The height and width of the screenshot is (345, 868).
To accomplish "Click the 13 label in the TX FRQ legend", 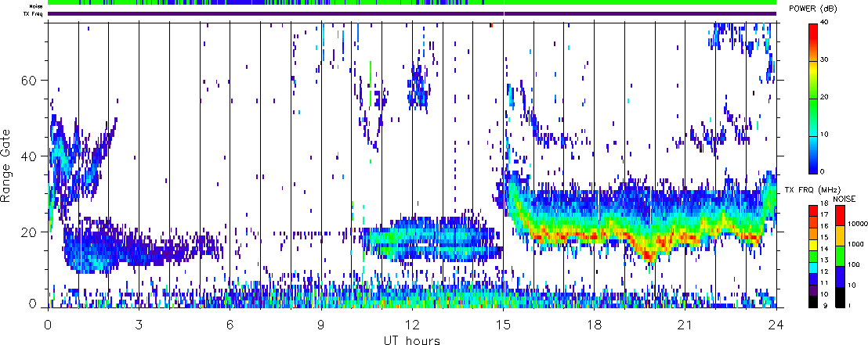I will click(x=825, y=260).
